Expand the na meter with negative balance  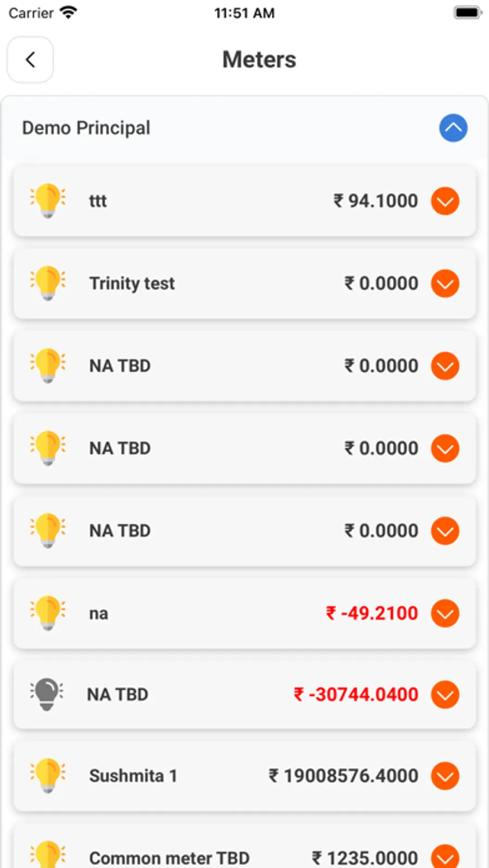(445, 613)
